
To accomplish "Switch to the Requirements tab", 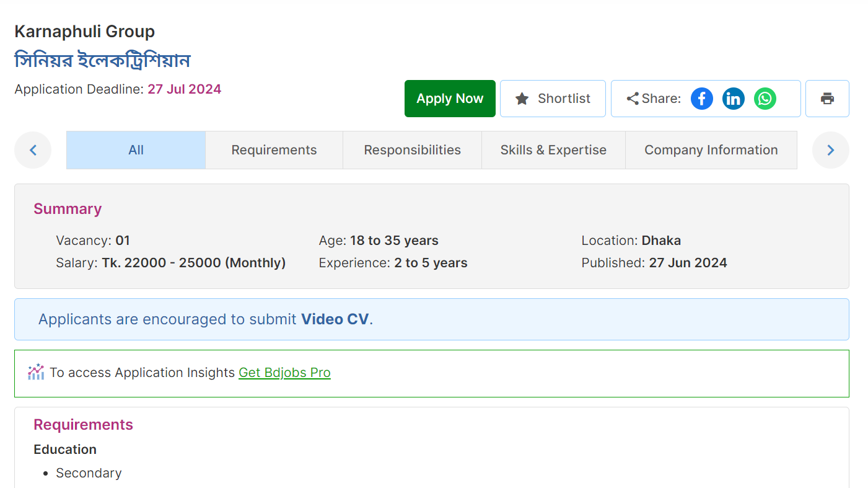I will 274,150.
